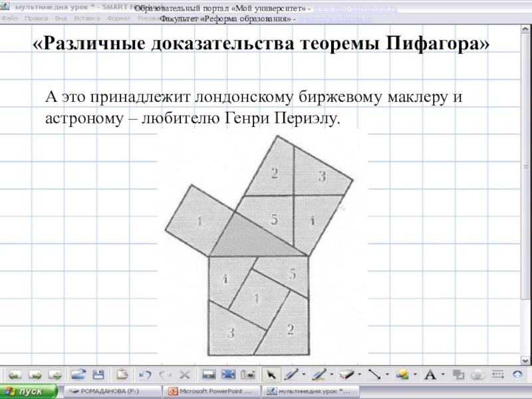Add a blank page with the plus arrow icon
Image resolution: width=532 pixels, height=399 pixels.
coord(55,375)
